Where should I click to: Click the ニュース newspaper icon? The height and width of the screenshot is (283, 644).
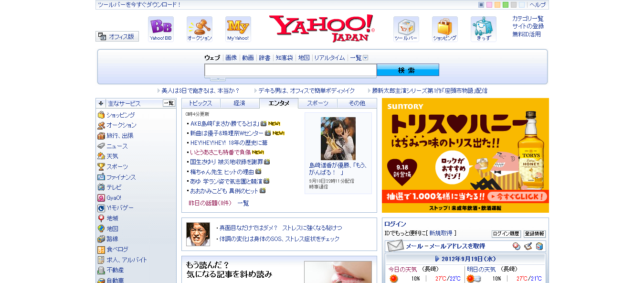tap(101, 146)
